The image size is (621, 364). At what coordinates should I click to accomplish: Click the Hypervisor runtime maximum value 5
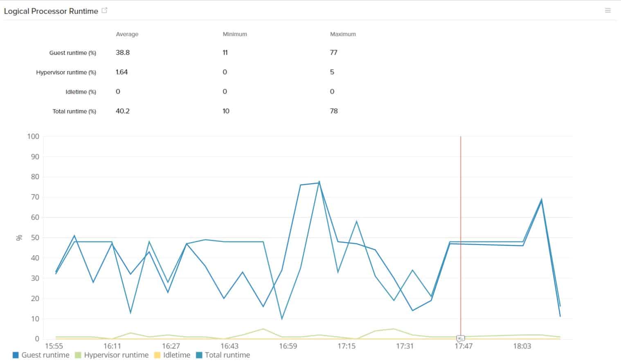coord(332,72)
